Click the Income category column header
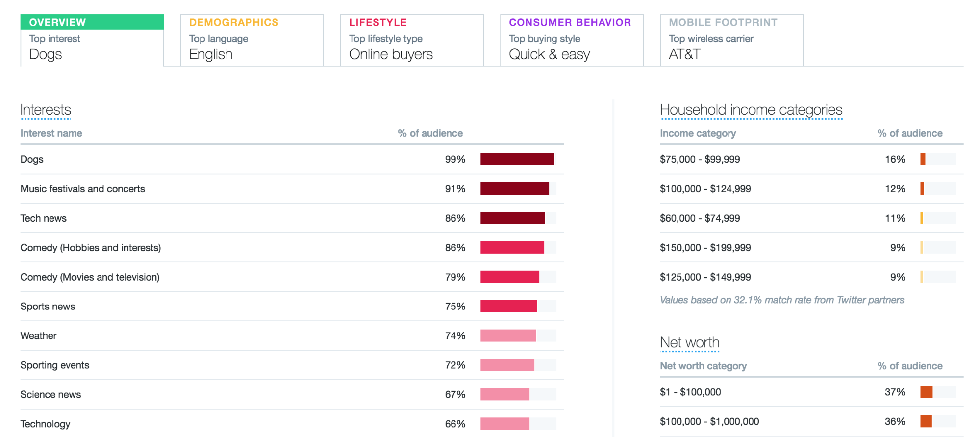Screen dimensions: 980x437 tap(698, 133)
